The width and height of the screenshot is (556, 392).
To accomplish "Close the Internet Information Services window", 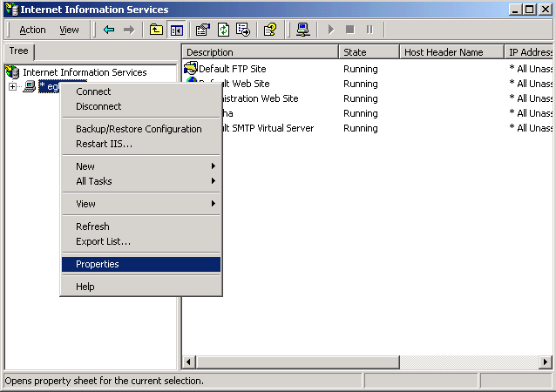I will [545, 10].
